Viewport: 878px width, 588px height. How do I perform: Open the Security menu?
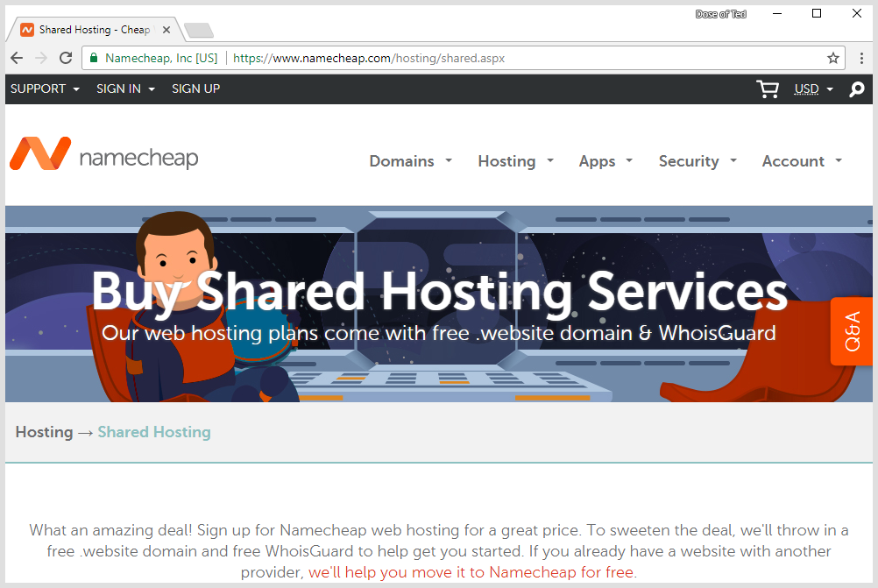[x=690, y=161]
